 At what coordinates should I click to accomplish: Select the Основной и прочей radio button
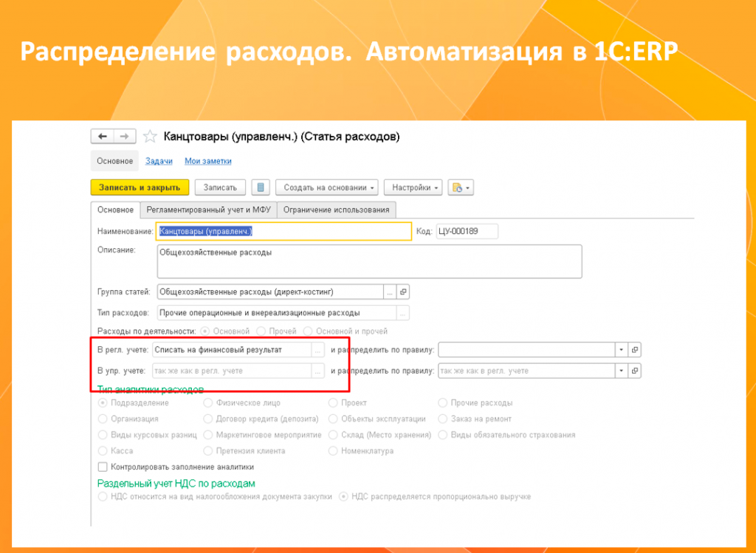click(x=308, y=332)
